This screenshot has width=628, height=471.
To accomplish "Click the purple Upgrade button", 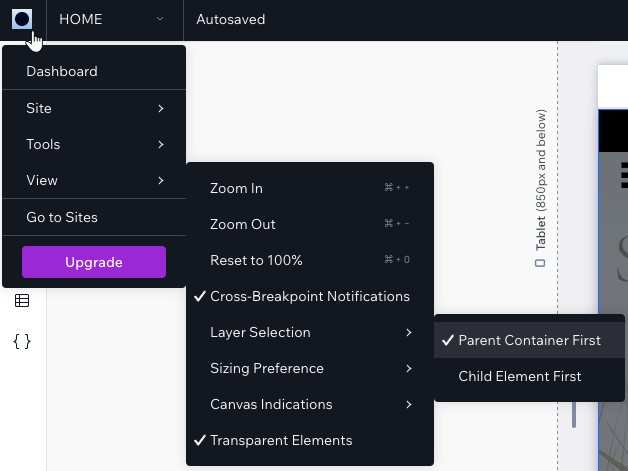I will tap(94, 262).
